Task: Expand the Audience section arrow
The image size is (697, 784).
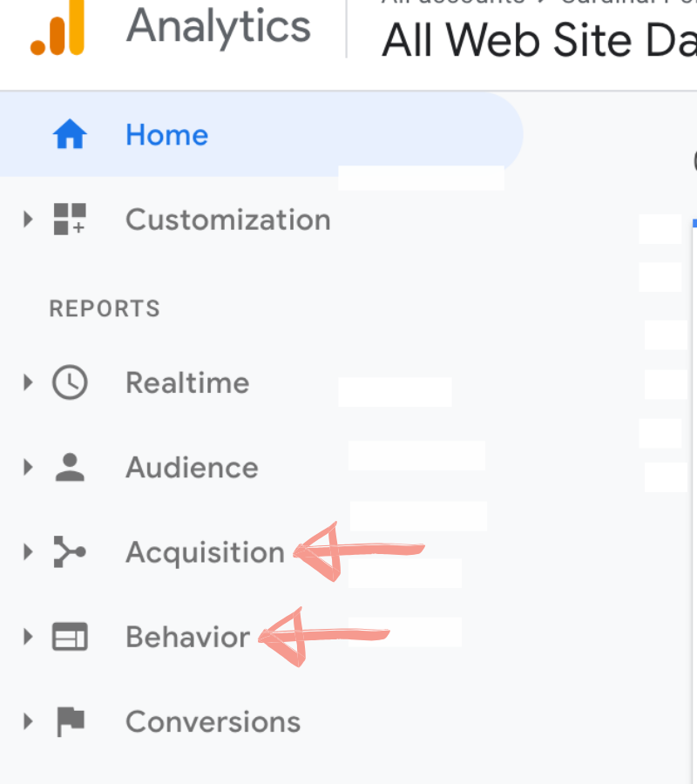Action: (28, 468)
